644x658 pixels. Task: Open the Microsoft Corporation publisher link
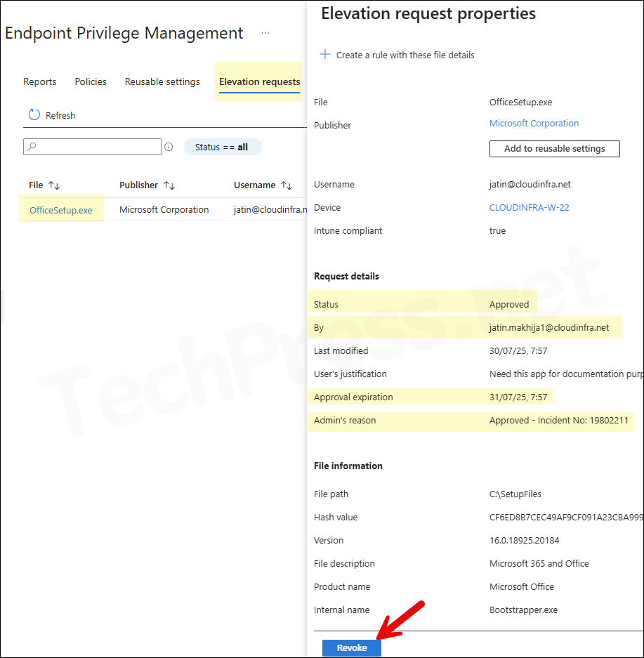click(534, 124)
